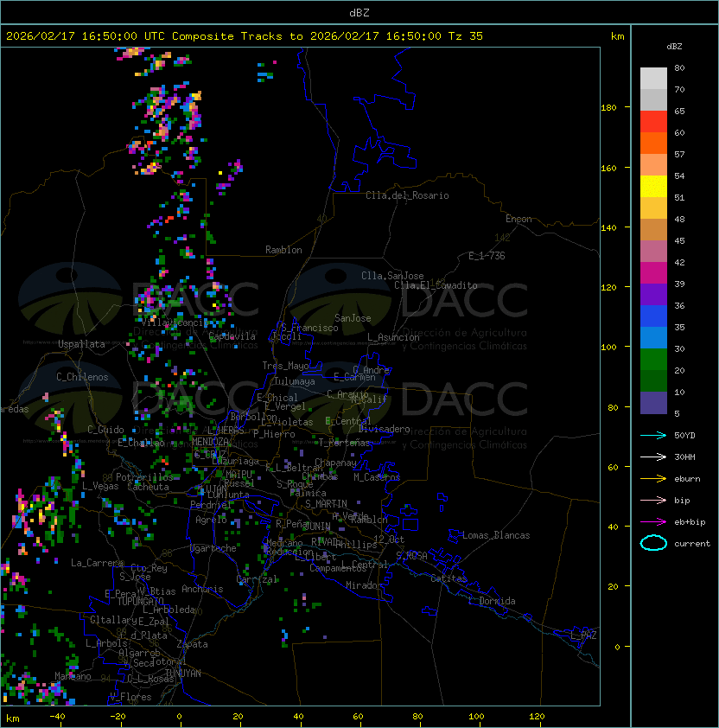Click the '30HM' legend label

click(684, 457)
